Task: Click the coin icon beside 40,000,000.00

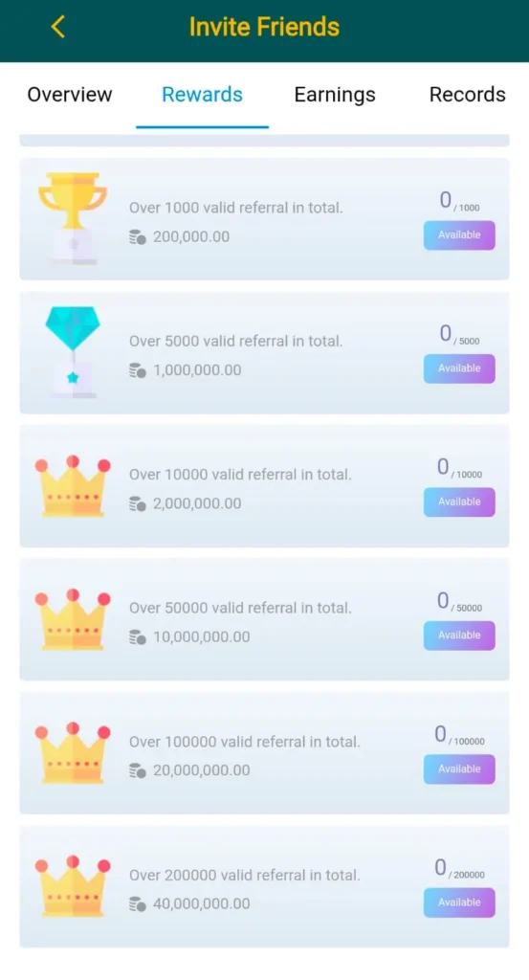Action: (138, 903)
